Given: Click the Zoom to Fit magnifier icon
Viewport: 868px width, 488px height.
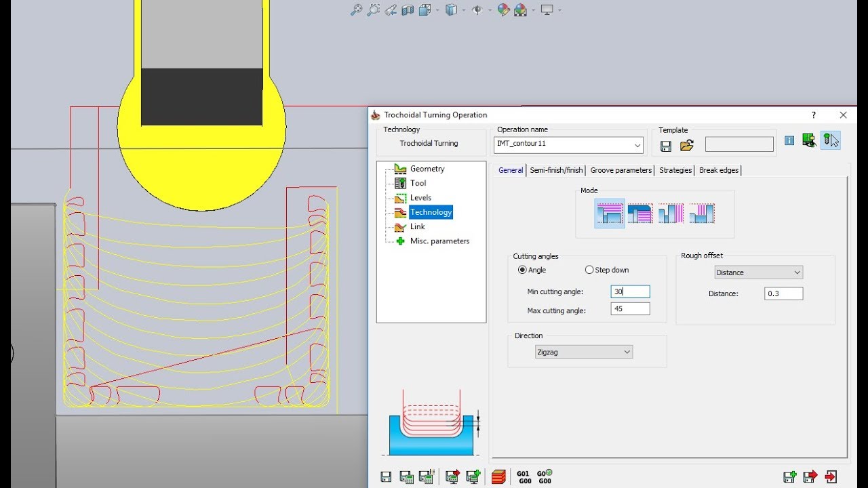Looking at the screenshot, I should click(x=356, y=9).
